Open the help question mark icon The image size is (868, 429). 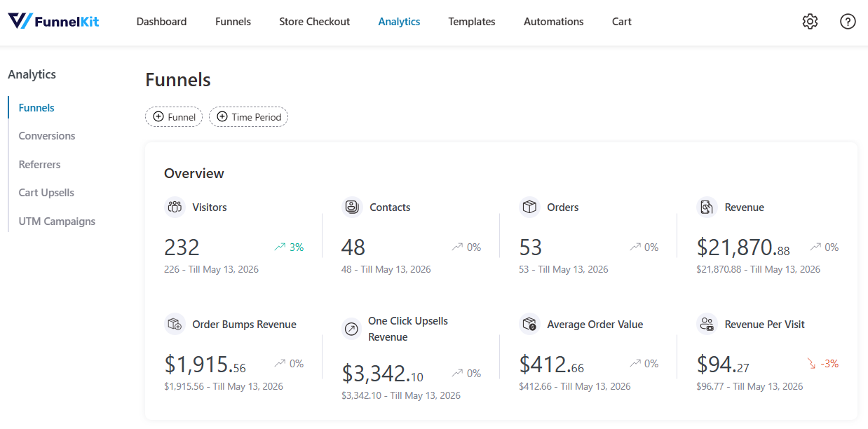[848, 22]
